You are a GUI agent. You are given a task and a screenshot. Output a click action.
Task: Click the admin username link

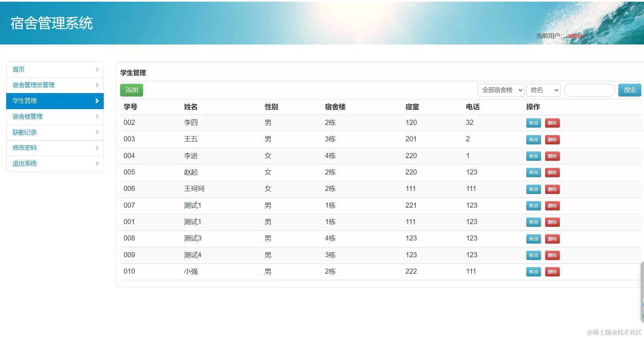click(x=576, y=36)
